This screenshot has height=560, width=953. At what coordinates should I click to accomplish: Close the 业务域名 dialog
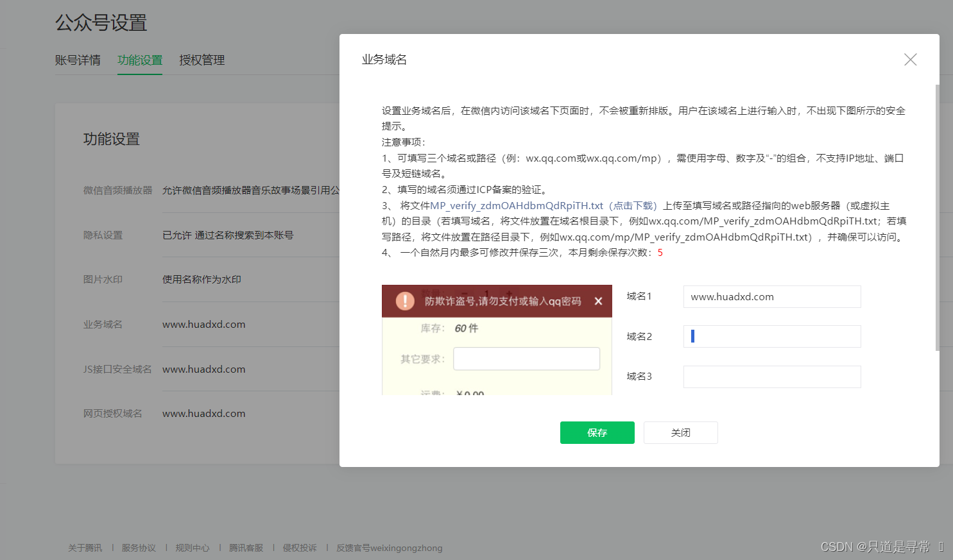click(910, 59)
